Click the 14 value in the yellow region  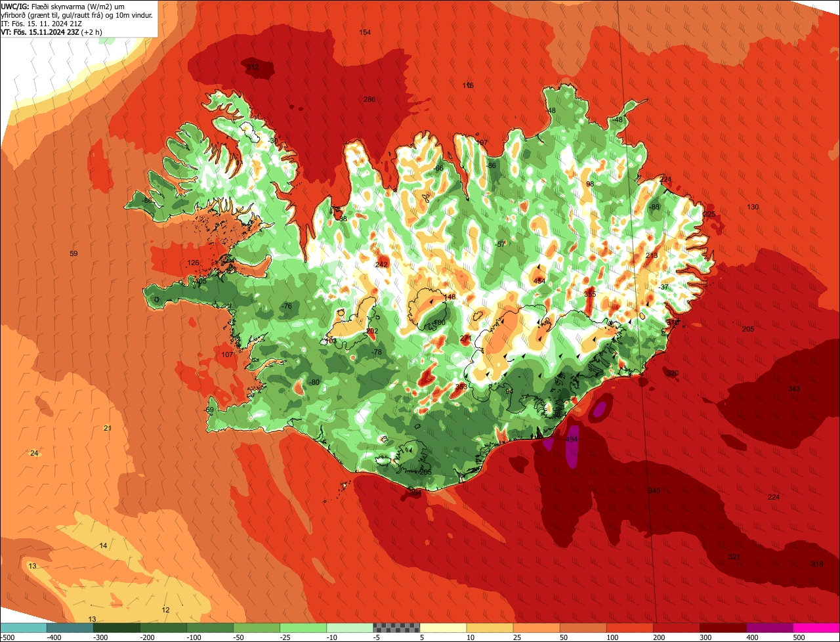pos(103,546)
